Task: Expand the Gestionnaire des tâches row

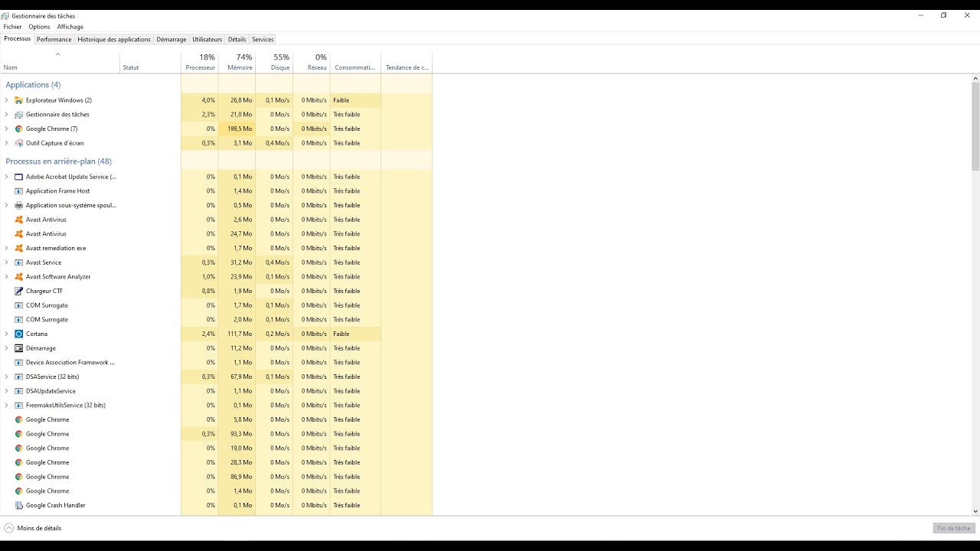Action: (x=7, y=115)
